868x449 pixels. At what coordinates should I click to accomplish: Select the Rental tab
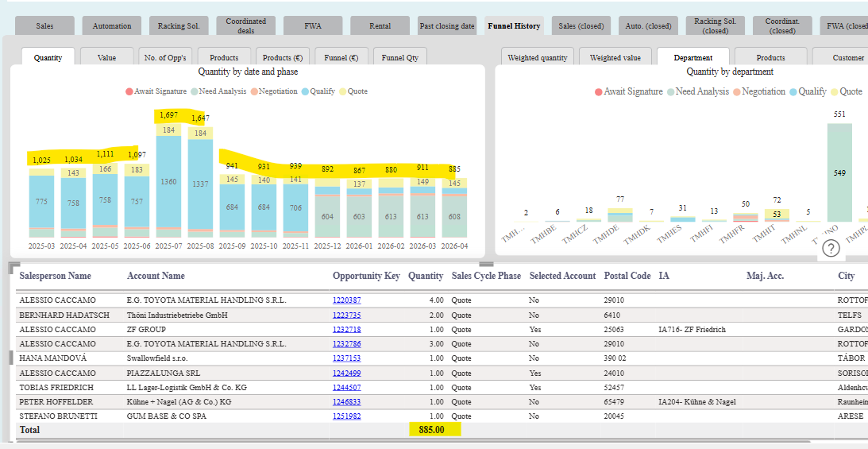point(380,26)
